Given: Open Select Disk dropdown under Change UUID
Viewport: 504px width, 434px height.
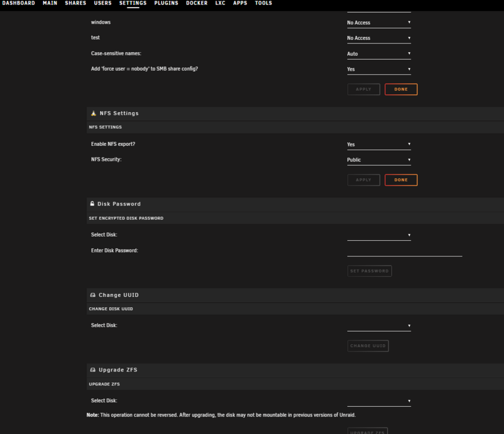Looking at the screenshot, I should click(x=378, y=326).
